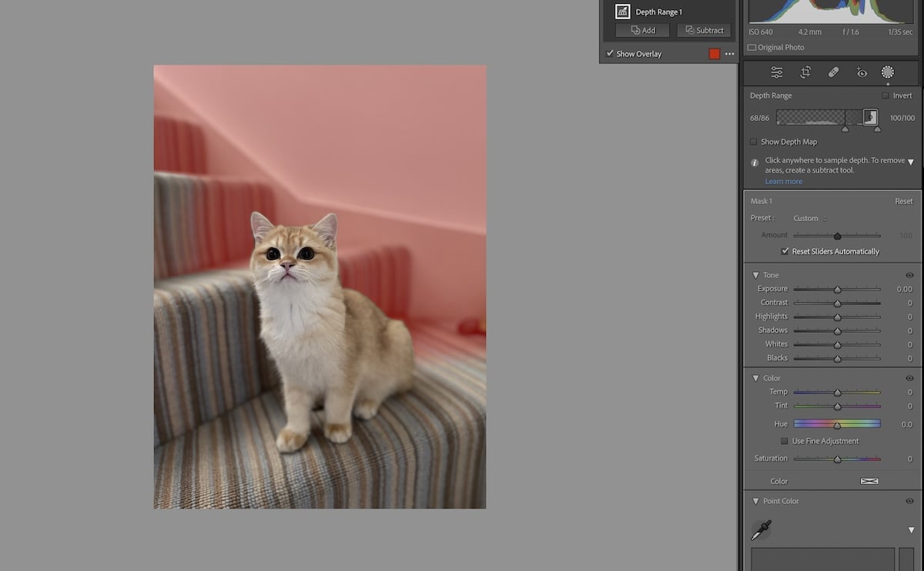Viewport: 924px width, 571px height.
Task: Open the Red Eye removal tool
Action: (862, 72)
